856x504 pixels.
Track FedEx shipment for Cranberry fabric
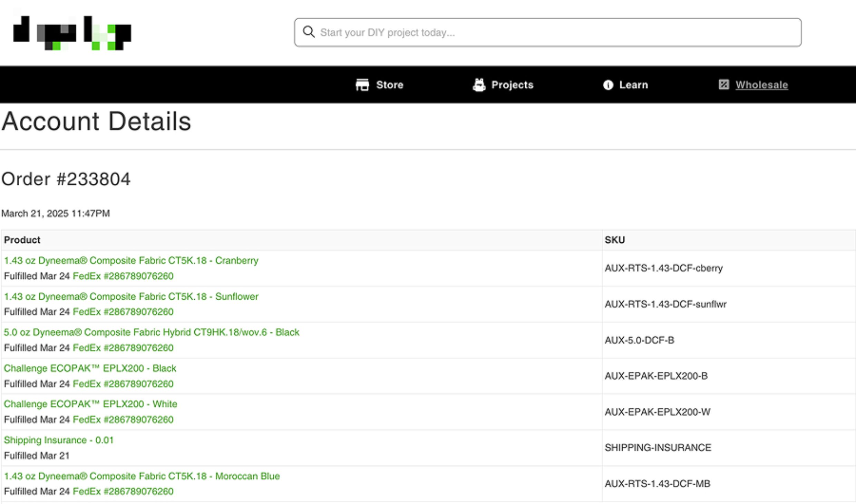coord(123,276)
